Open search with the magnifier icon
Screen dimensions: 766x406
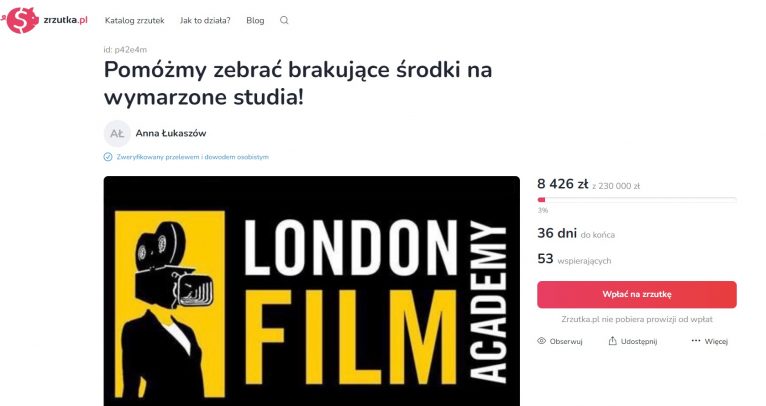click(x=284, y=20)
